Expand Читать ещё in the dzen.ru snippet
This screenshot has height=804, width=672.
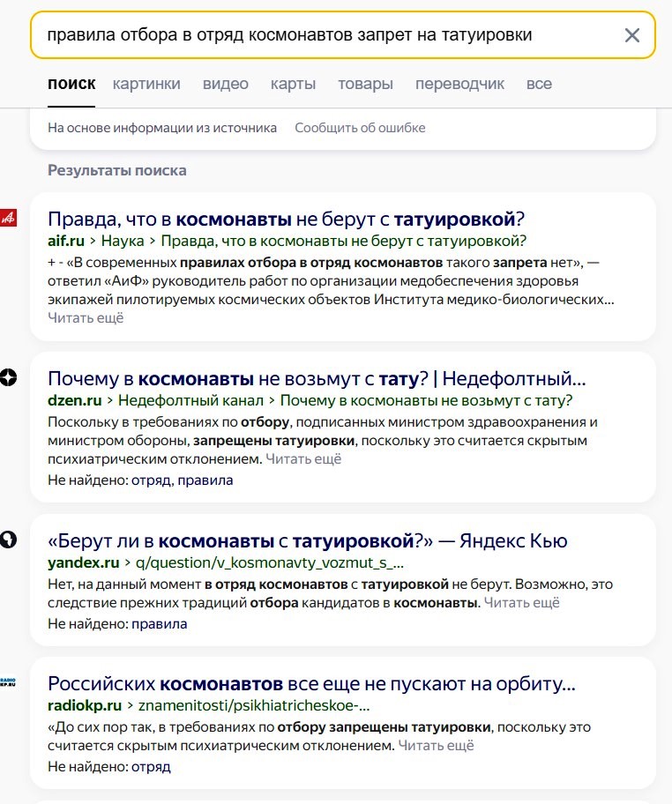[303, 459]
